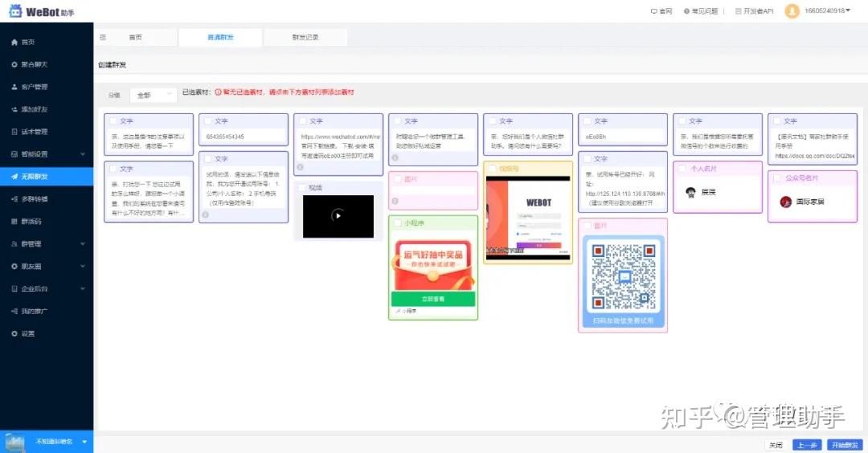Click the red warning icon beside 已选素材
The height and width of the screenshot is (453, 868).
(x=218, y=92)
